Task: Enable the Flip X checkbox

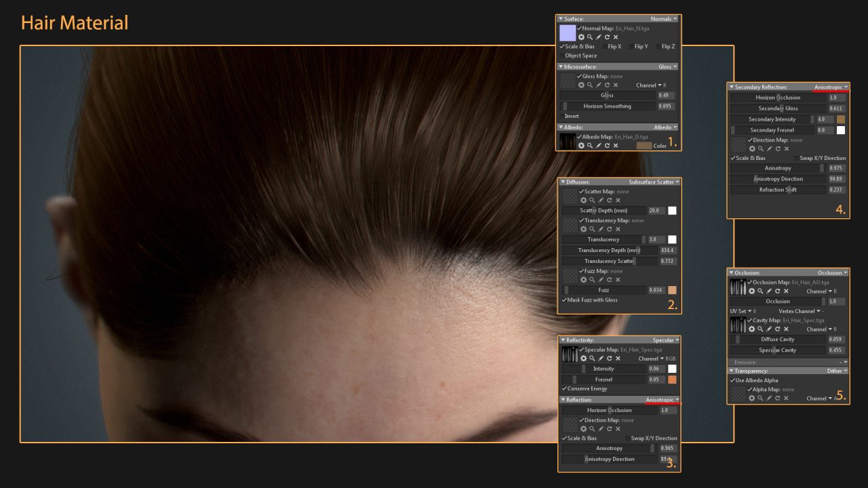Action: pos(605,46)
